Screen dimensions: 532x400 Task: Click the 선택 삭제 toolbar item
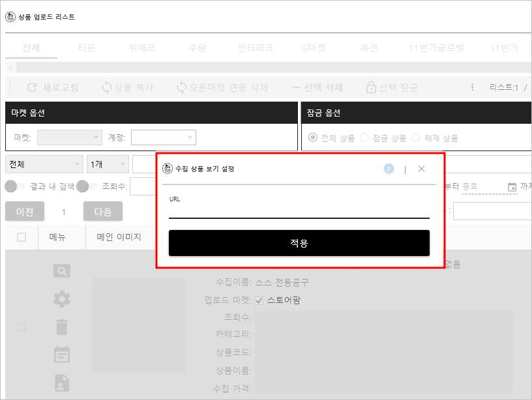pyautogui.click(x=318, y=87)
